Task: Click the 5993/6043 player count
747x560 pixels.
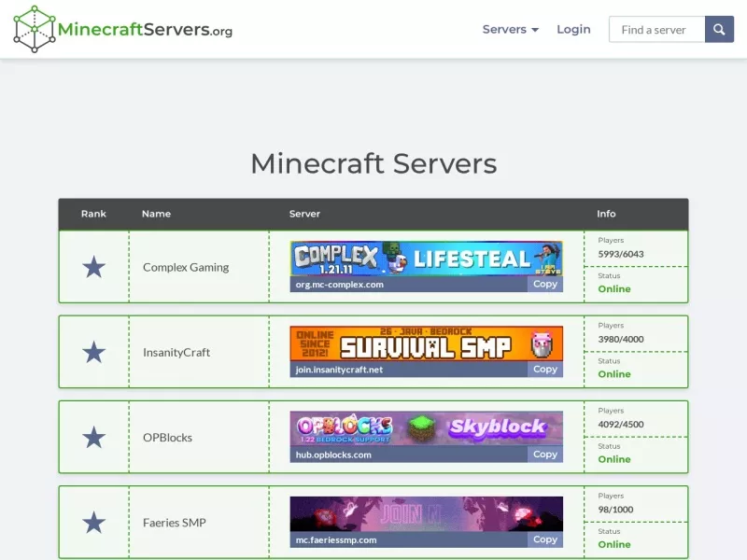Action: click(x=621, y=254)
